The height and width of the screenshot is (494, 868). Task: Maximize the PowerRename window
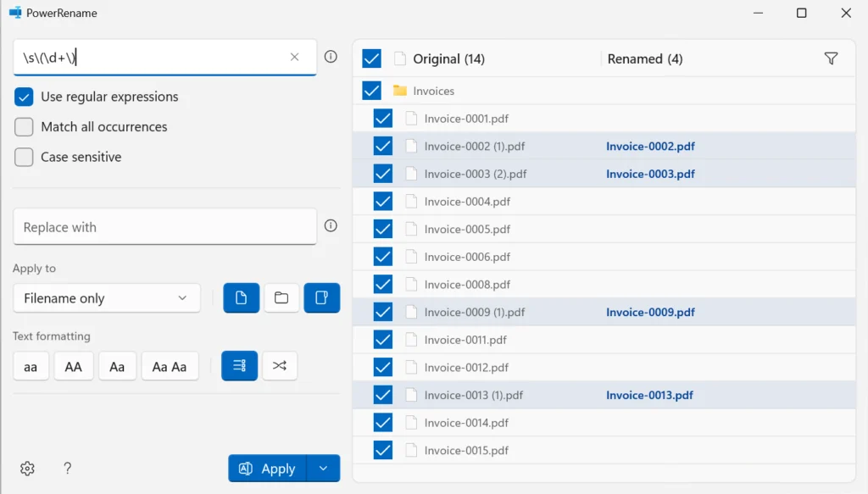coord(801,13)
